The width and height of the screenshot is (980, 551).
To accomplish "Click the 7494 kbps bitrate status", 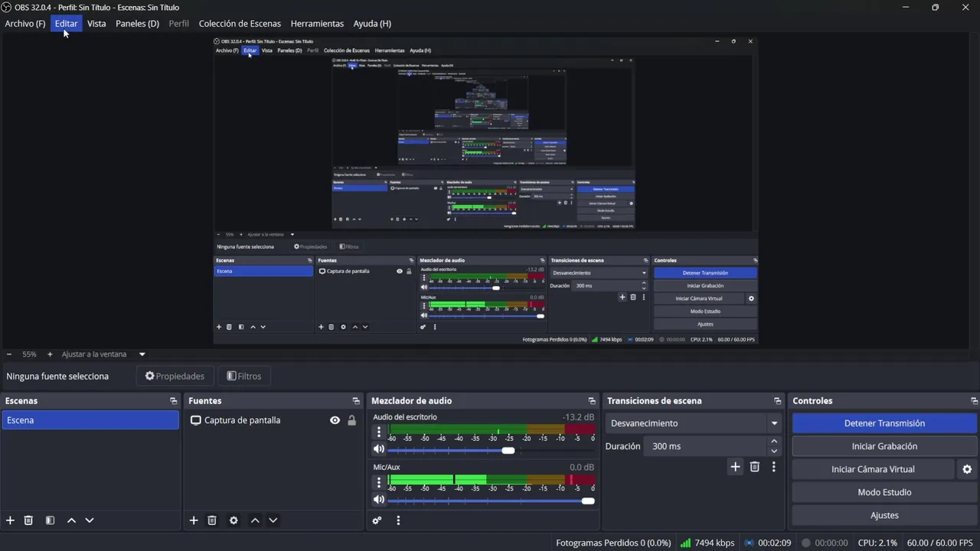I will click(x=707, y=543).
